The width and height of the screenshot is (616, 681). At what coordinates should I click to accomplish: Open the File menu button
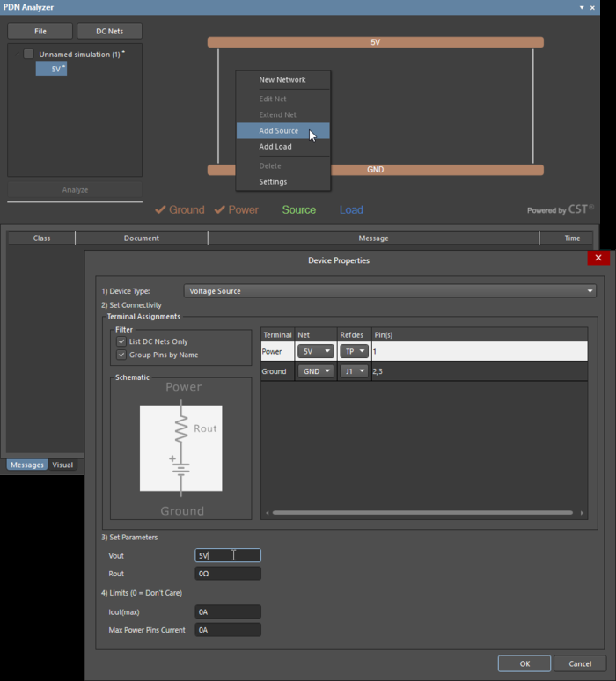40,32
